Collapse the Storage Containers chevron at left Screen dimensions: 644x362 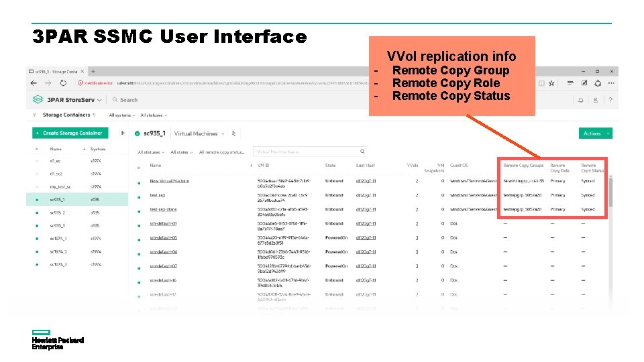click(34, 115)
